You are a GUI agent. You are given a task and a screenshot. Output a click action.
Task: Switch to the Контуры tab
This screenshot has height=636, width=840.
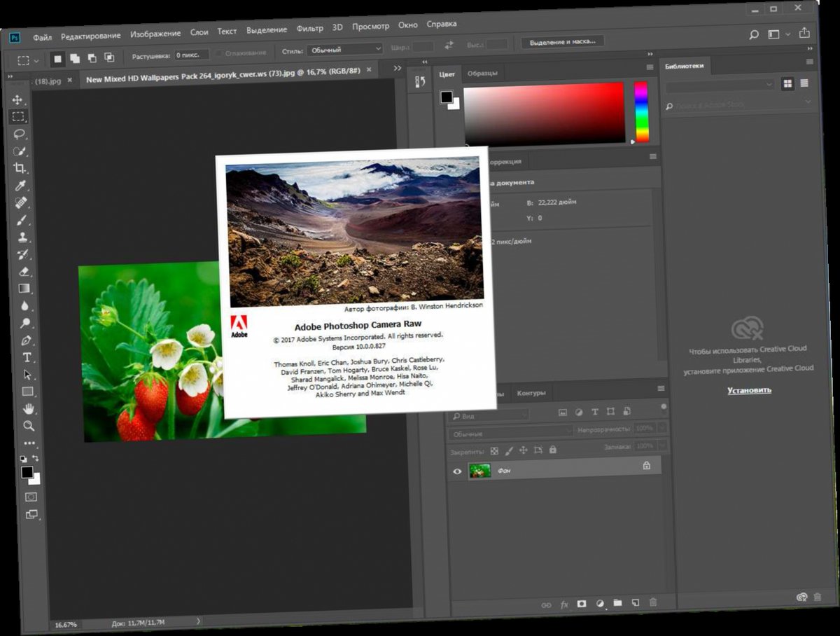pyautogui.click(x=531, y=393)
